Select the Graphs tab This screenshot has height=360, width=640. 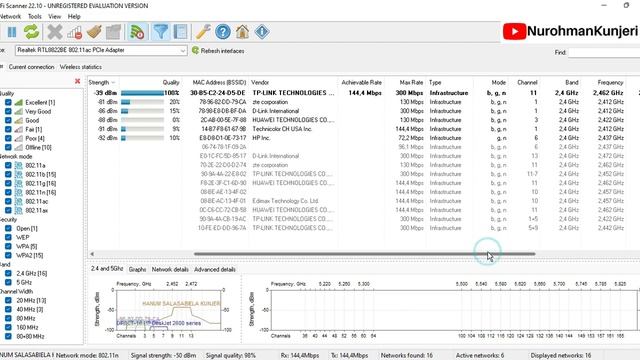[x=137, y=269]
